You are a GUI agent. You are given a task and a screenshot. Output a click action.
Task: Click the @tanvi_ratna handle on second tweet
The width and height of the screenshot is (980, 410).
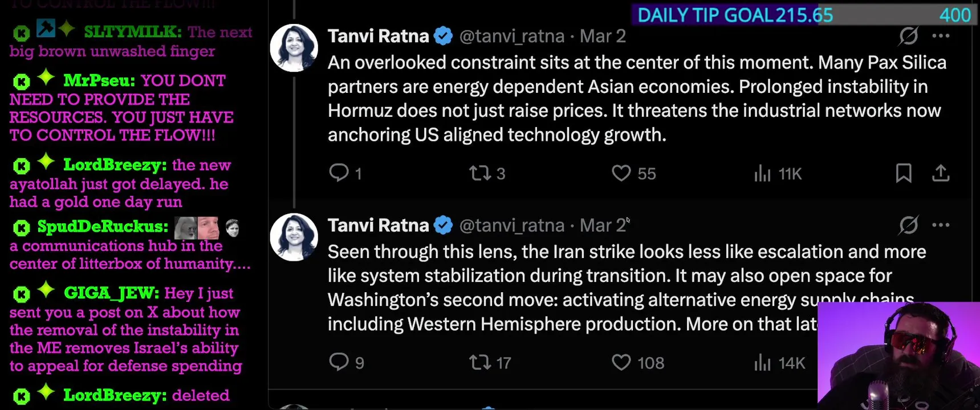tap(511, 225)
